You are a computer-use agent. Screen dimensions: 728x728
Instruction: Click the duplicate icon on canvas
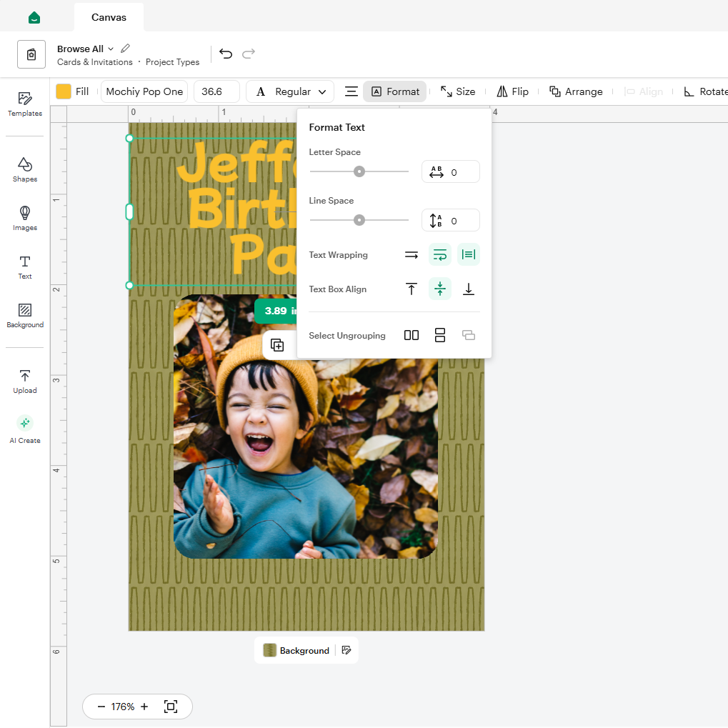click(277, 346)
